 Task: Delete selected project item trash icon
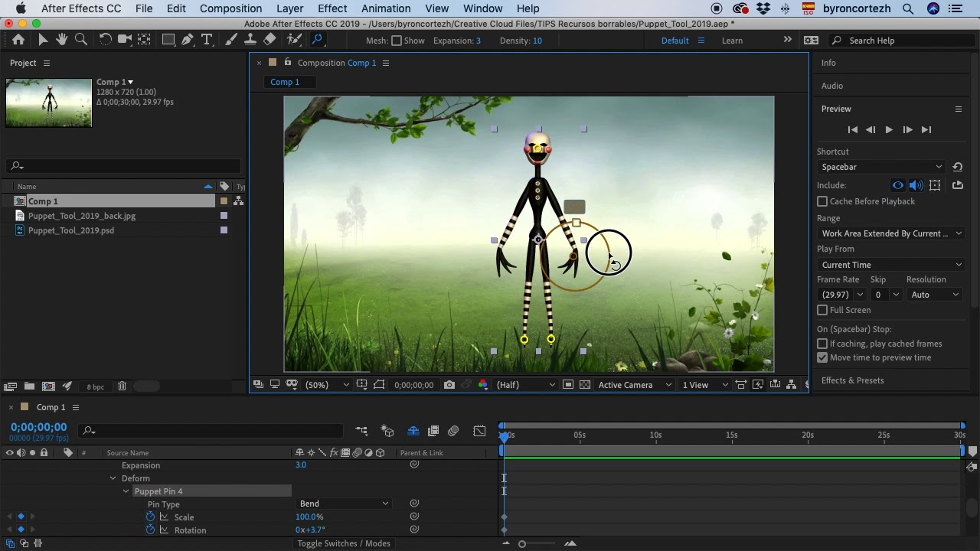[x=122, y=386]
